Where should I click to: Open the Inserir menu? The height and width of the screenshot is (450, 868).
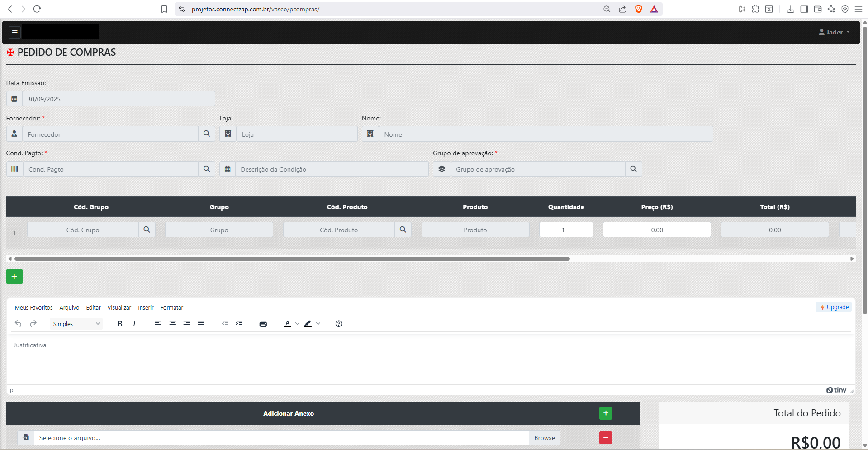(146, 308)
